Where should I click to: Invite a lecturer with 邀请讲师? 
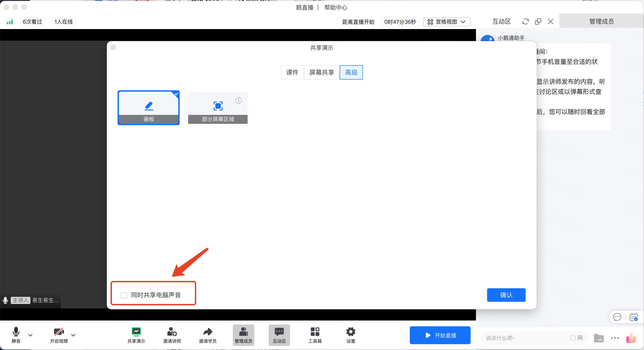pos(172,335)
